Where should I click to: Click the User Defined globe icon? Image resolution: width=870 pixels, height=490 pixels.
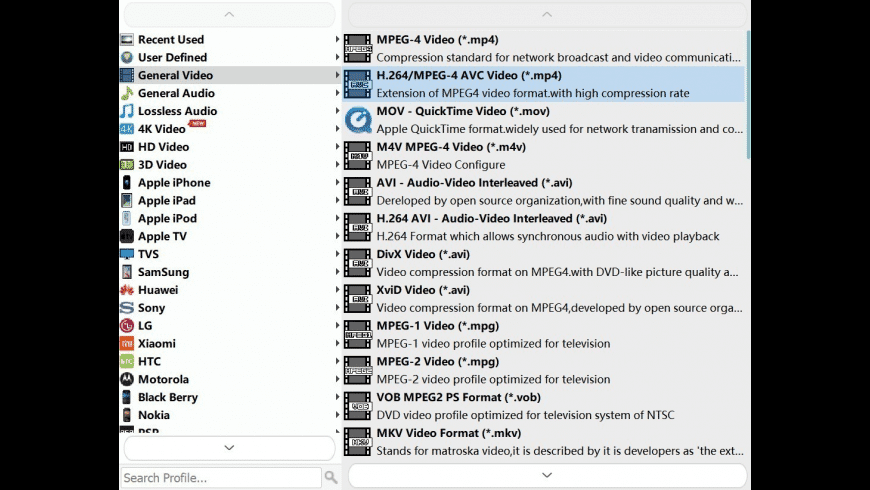click(127, 57)
